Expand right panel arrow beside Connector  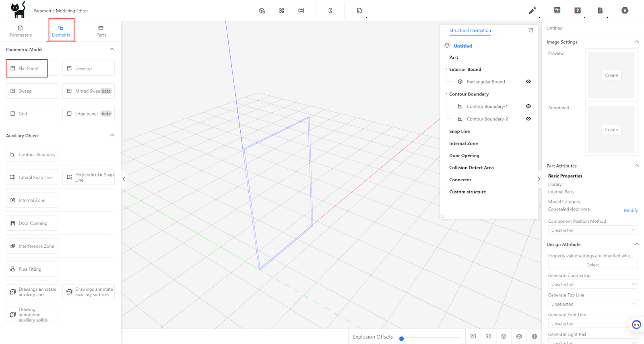click(x=539, y=179)
